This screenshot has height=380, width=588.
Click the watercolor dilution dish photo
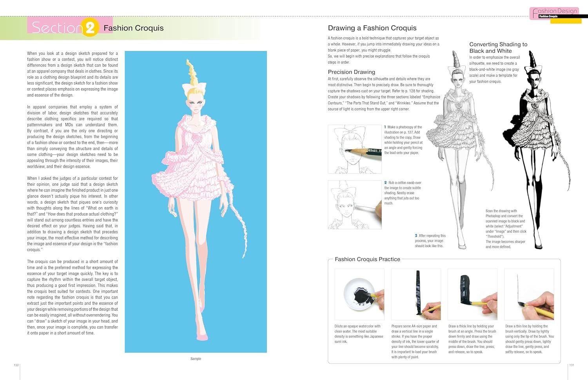[359, 294]
